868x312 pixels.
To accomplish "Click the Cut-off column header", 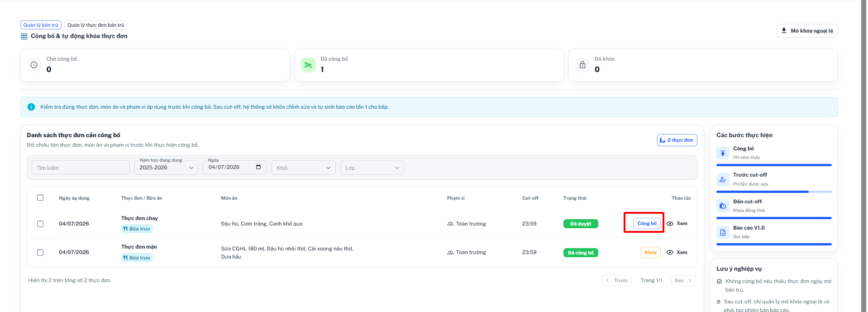I will coord(530,198).
